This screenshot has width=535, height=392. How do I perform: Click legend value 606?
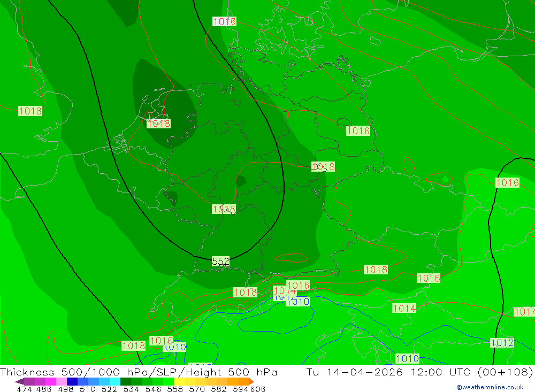[x=258, y=389]
